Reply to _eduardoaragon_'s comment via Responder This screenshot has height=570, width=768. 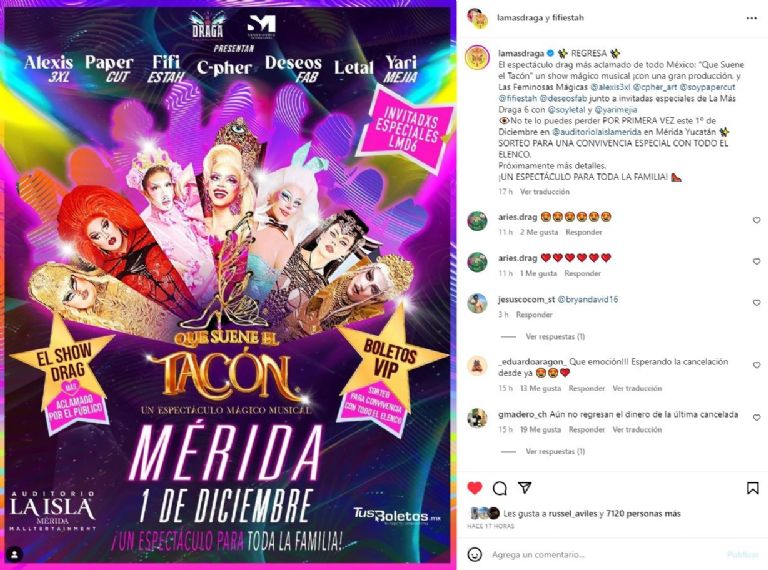(x=586, y=388)
